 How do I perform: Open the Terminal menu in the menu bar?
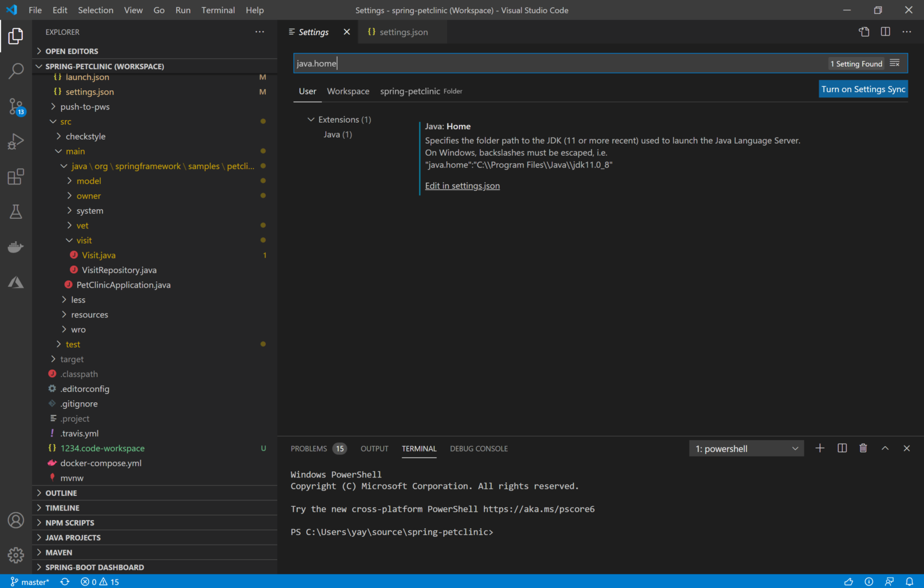tap(218, 10)
